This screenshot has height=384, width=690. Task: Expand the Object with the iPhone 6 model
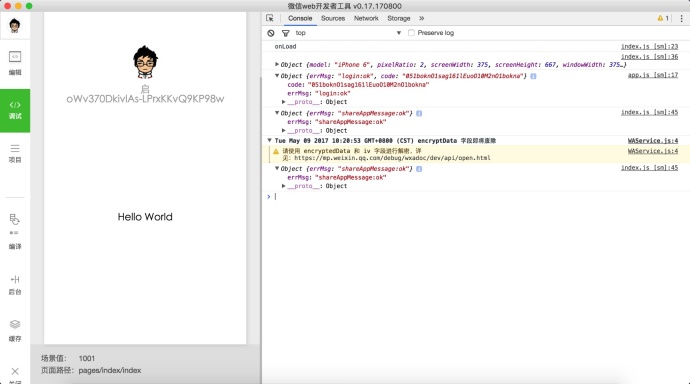[277, 64]
